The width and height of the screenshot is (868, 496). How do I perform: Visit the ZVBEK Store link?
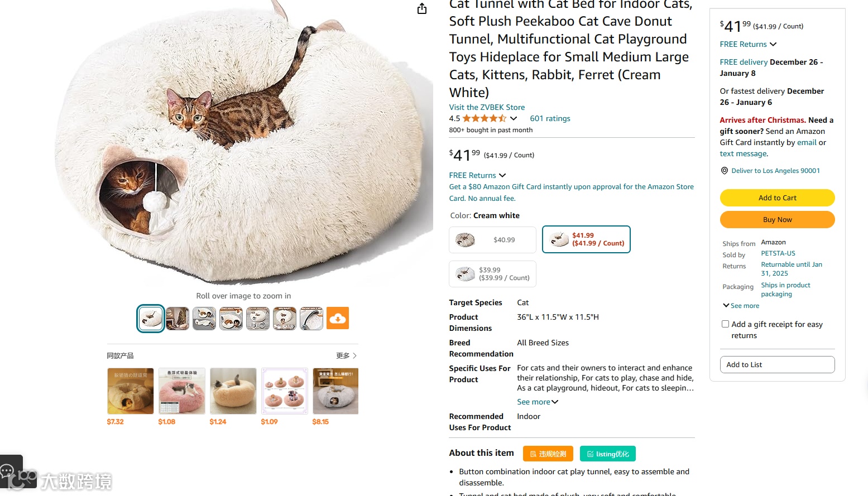click(487, 107)
